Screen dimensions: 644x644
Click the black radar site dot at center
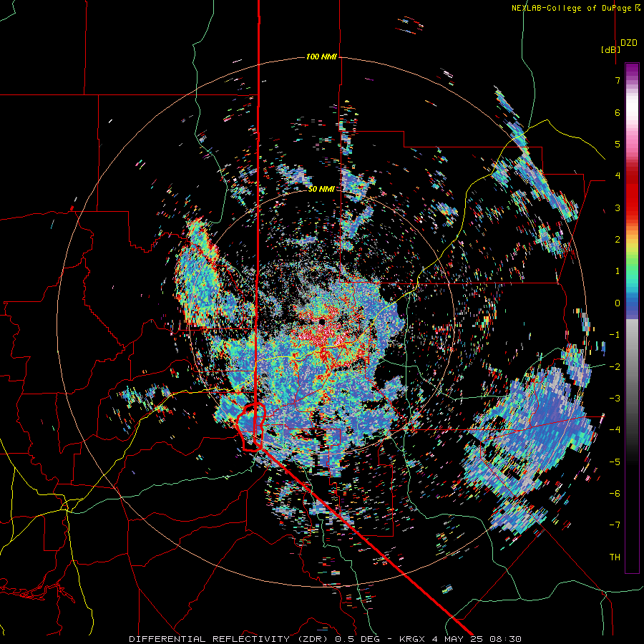(x=322, y=321)
